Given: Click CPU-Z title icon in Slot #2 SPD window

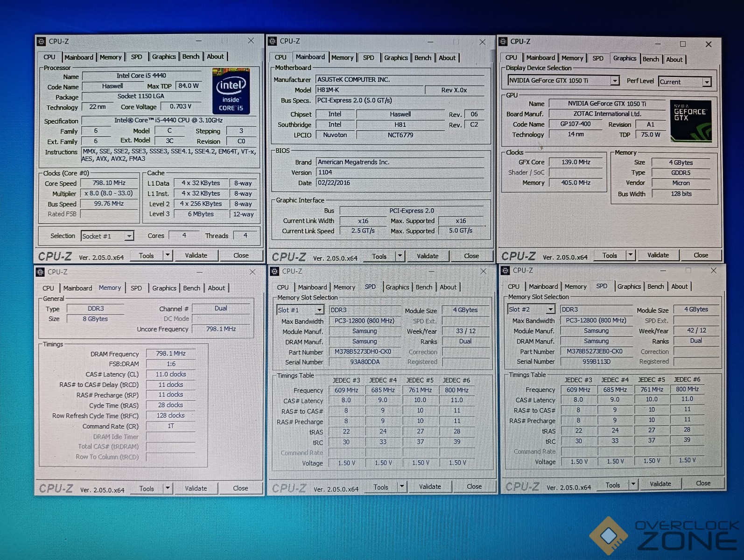Looking at the screenshot, I should (x=505, y=270).
